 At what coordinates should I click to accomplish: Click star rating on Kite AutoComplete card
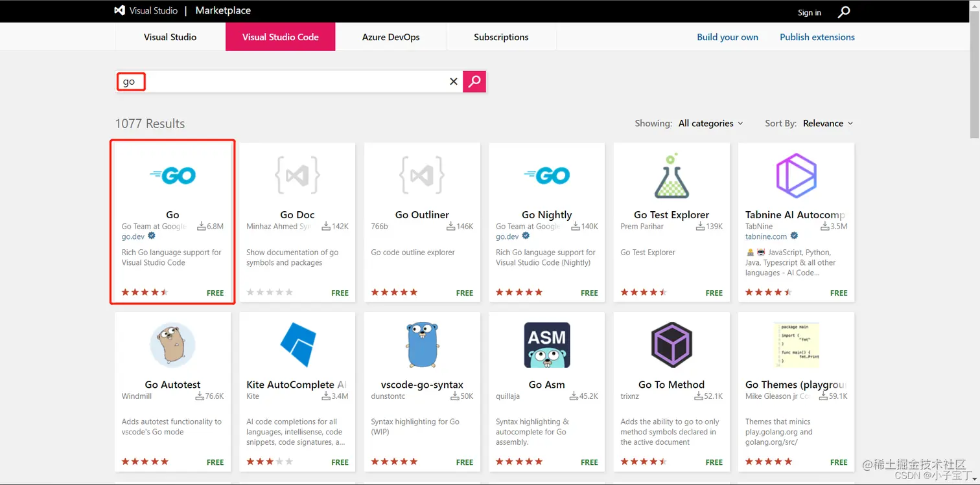[270, 462]
